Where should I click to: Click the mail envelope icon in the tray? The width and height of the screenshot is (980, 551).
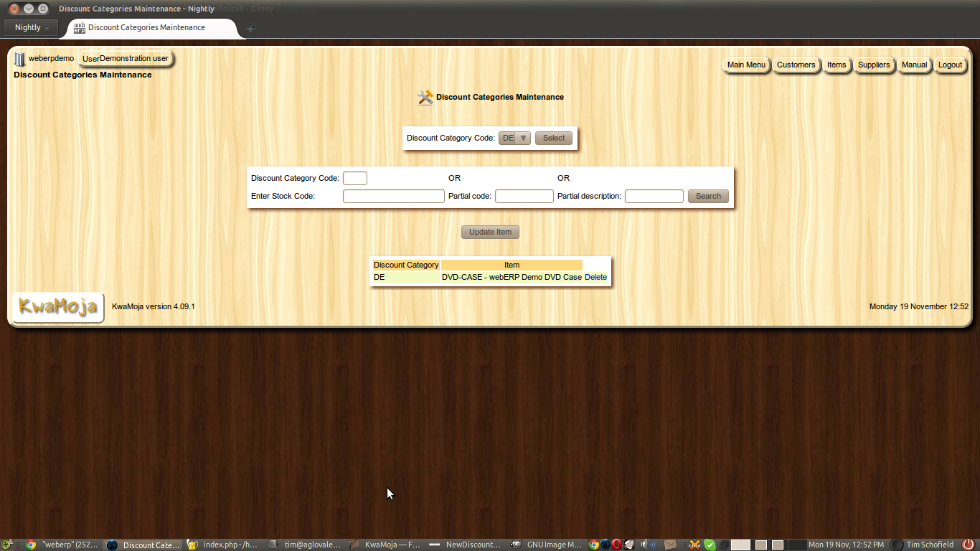tap(670, 544)
